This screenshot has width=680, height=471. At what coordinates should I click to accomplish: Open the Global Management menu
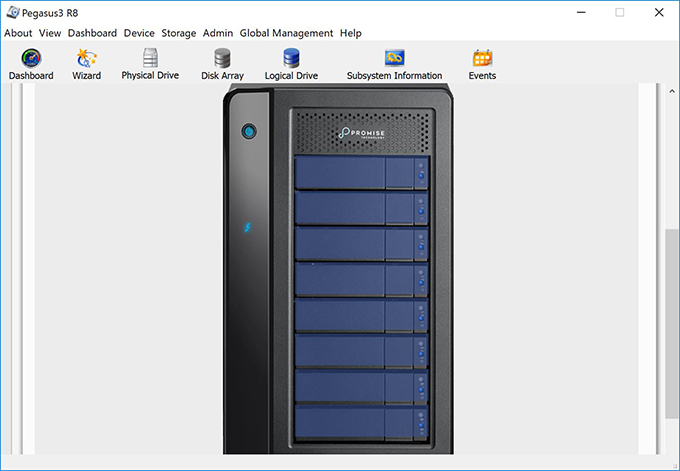pos(286,33)
